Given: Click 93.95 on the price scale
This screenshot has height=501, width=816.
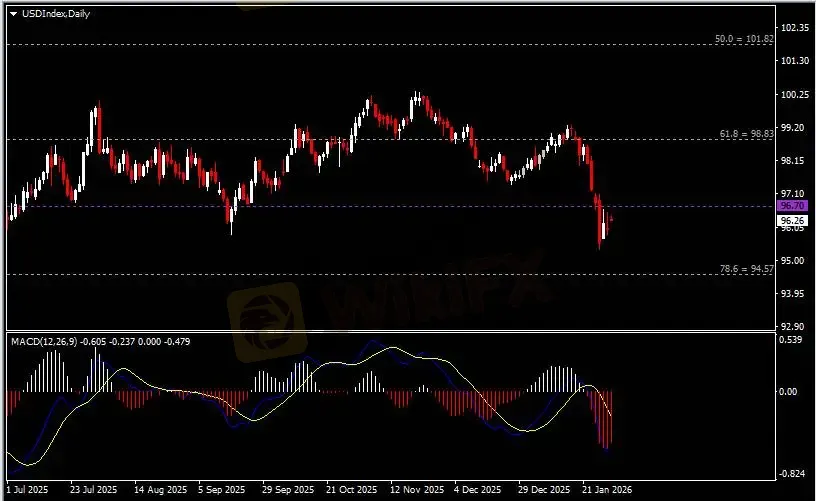Looking at the screenshot, I should coord(793,293).
